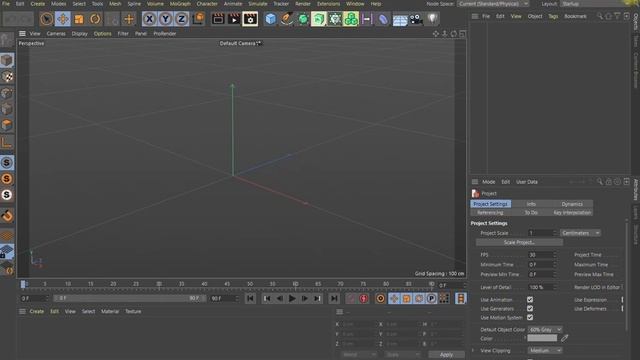The image size is (640, 360).
Task: Play the animation forward
Action: point(292,298)
